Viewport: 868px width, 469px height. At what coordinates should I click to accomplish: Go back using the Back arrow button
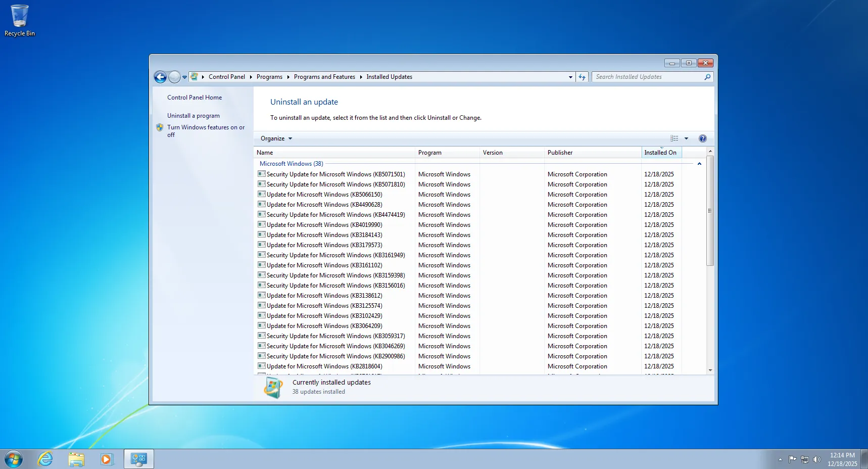point(160,77)
